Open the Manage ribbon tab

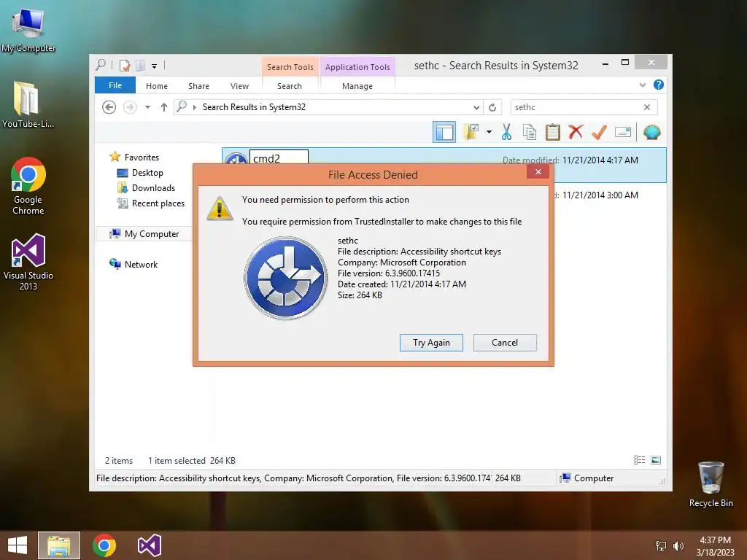point(357,86)
